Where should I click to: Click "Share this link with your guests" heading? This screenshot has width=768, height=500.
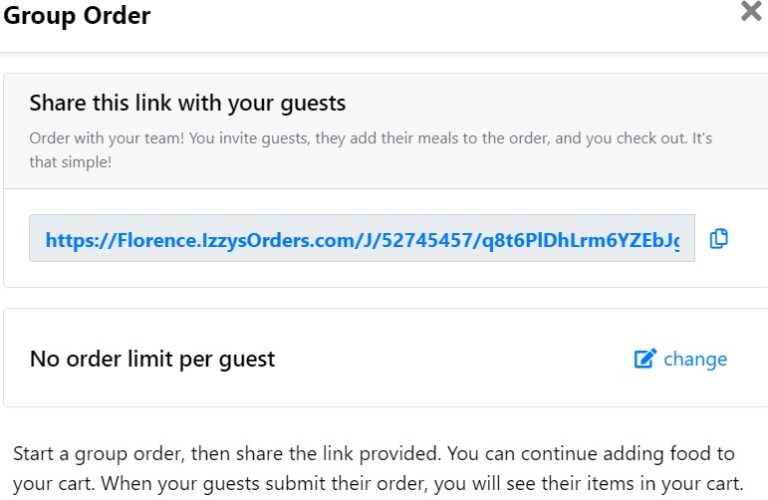[187, 103]
